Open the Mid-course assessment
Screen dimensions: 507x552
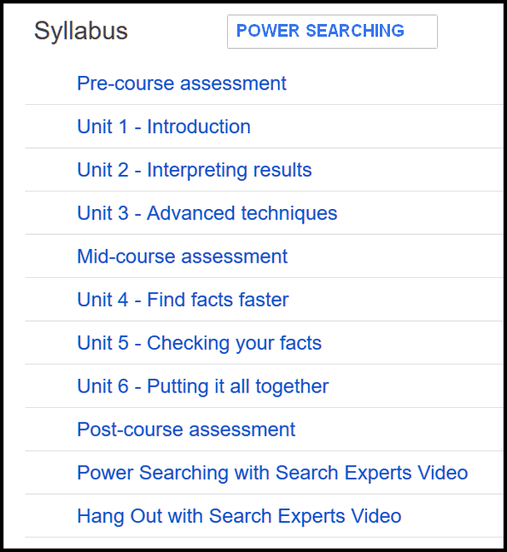coord(182,256)
